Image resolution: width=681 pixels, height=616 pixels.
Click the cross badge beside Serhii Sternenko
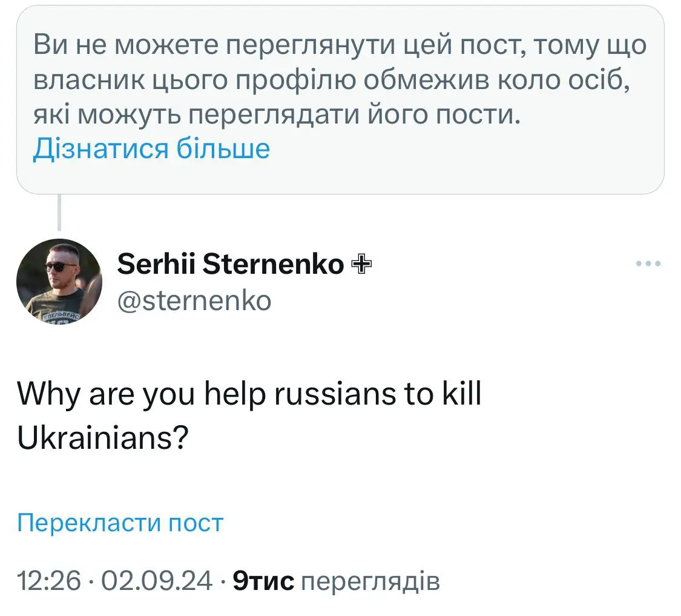[361, 264]
